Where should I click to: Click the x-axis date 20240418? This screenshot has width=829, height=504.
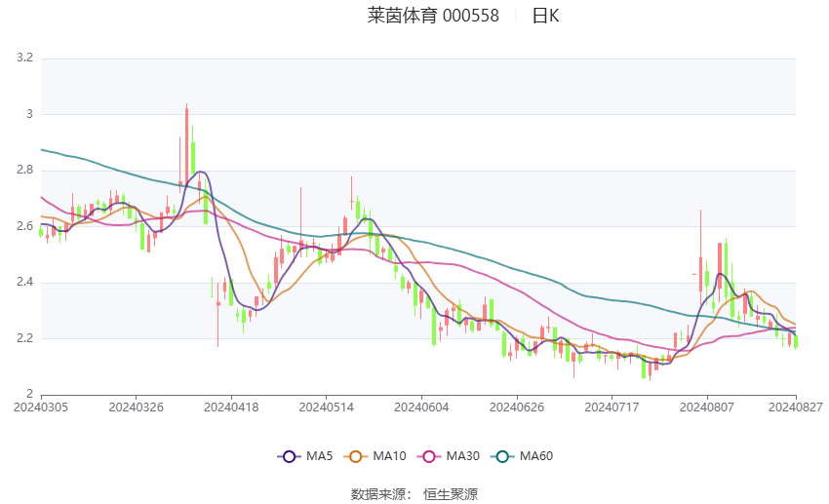click(231, 407)
